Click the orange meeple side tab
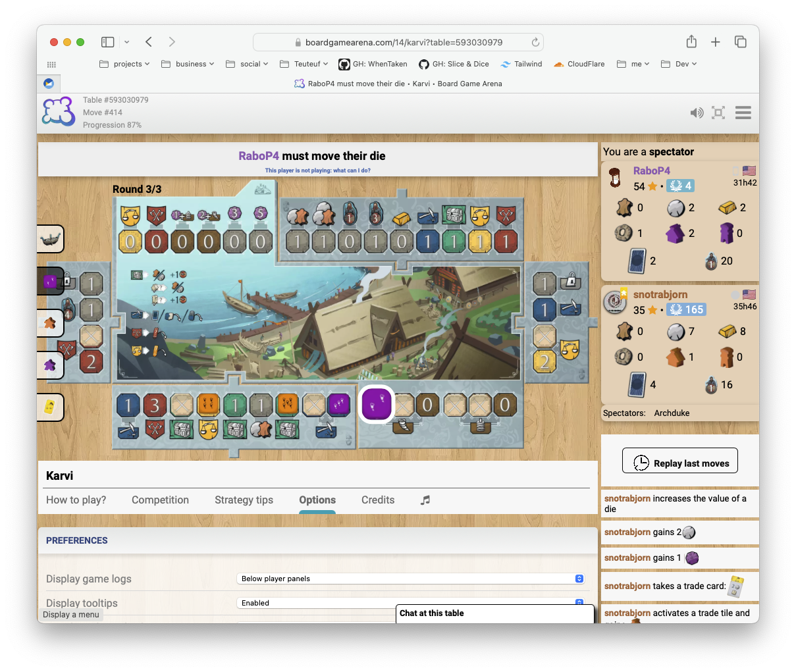The image size is (796, 672). [x=50, y=323]
